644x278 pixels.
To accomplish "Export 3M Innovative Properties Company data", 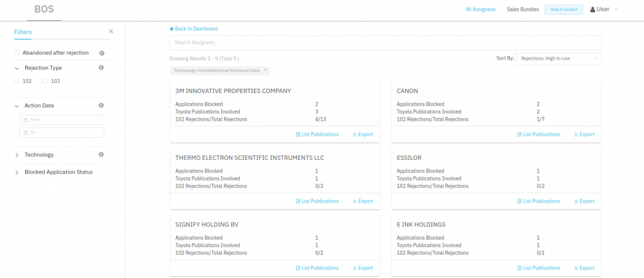I will click(363, 134).
